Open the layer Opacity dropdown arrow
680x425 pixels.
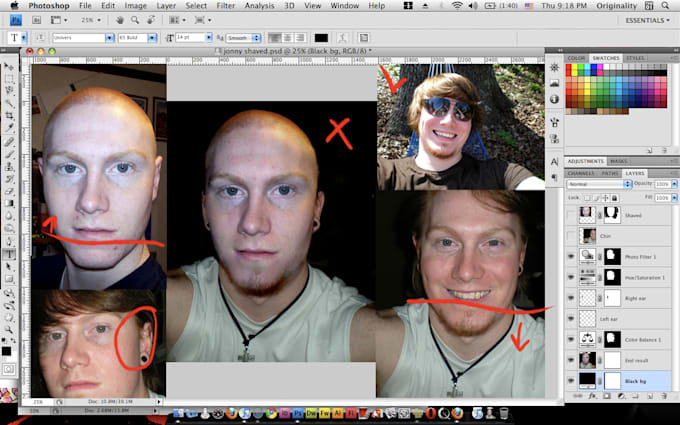pos(674,184)
